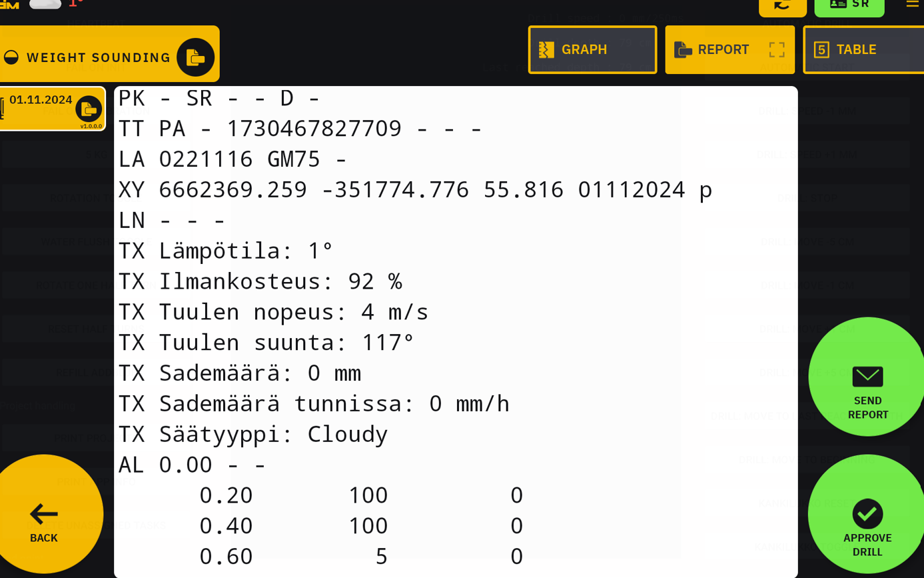Click the 'TX Lämpötila: 1°' line

(225, 251)
